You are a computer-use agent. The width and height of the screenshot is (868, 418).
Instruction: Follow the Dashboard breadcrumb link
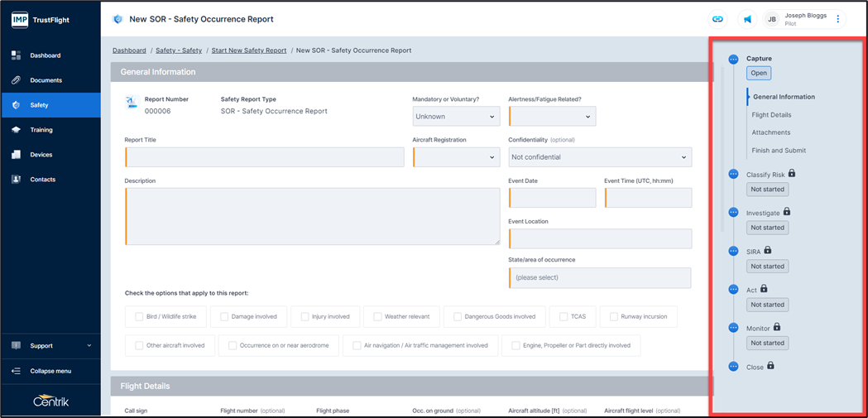coord(129,50)
